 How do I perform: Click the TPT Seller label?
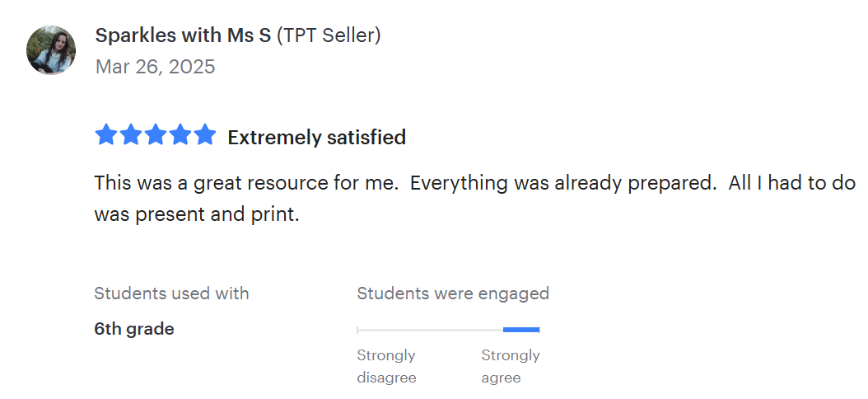click(x=329, y=35)
